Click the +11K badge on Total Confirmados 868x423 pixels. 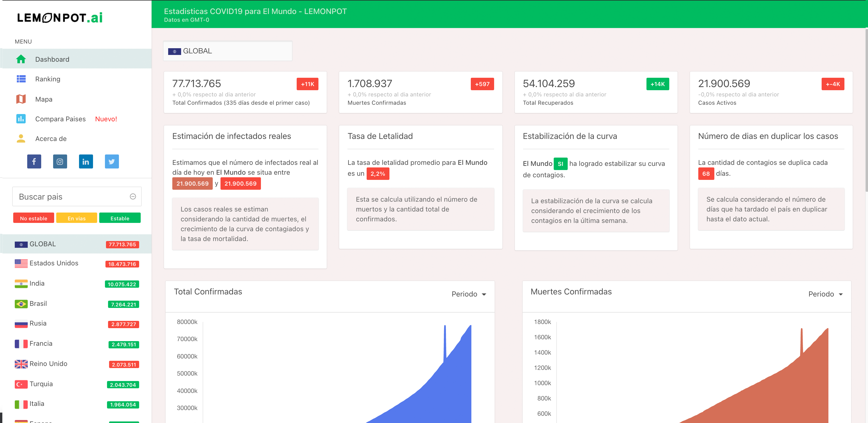tap(307, 84)
